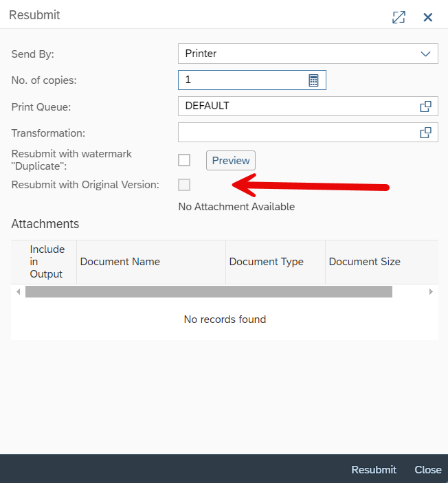Click the Preview button
The height and width of the screenshot is (483, 448).
(230, 160)
